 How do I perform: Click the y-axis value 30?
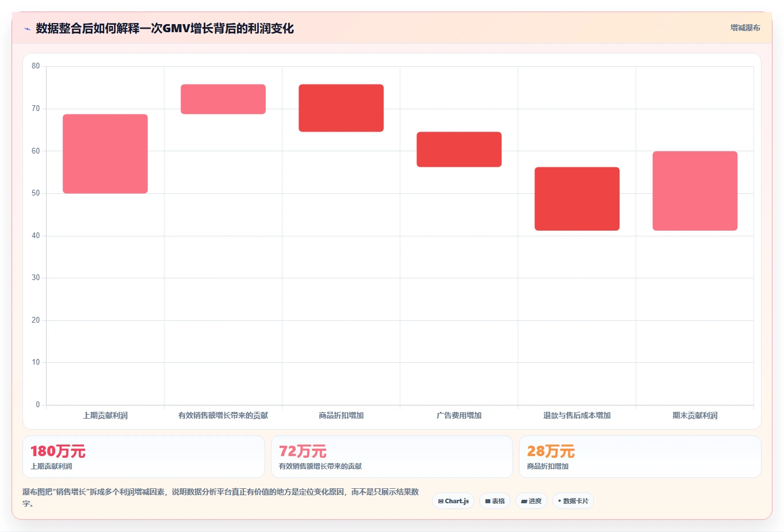click(x=36, y=278)
